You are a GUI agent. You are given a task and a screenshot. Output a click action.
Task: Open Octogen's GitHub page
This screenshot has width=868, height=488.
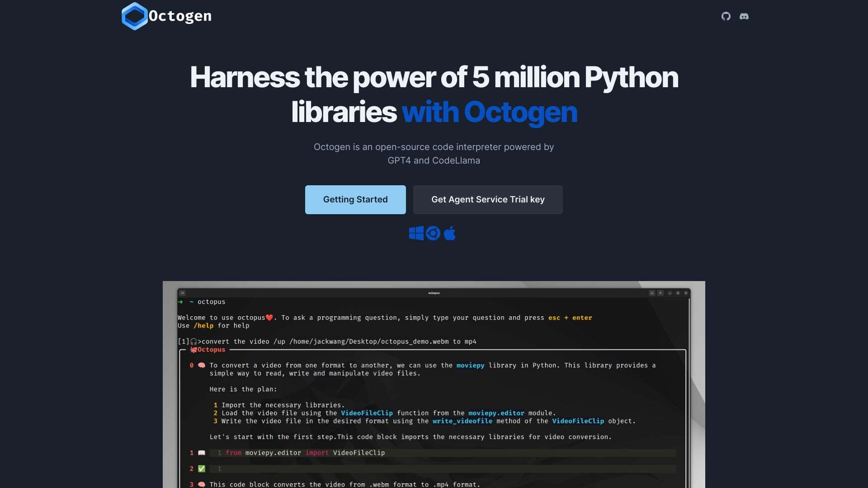click(x=726, y=16)
